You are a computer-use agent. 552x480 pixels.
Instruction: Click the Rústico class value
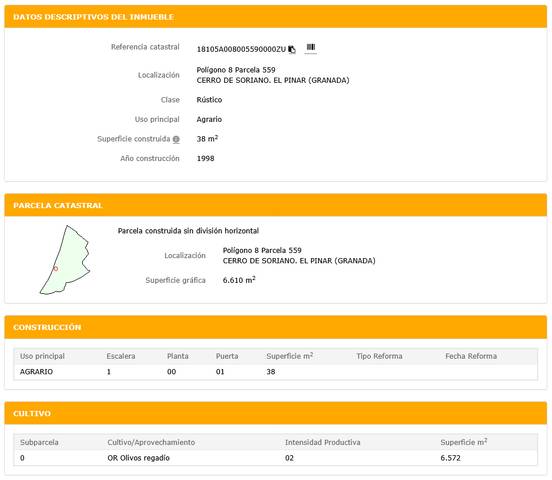pos(209,100)
